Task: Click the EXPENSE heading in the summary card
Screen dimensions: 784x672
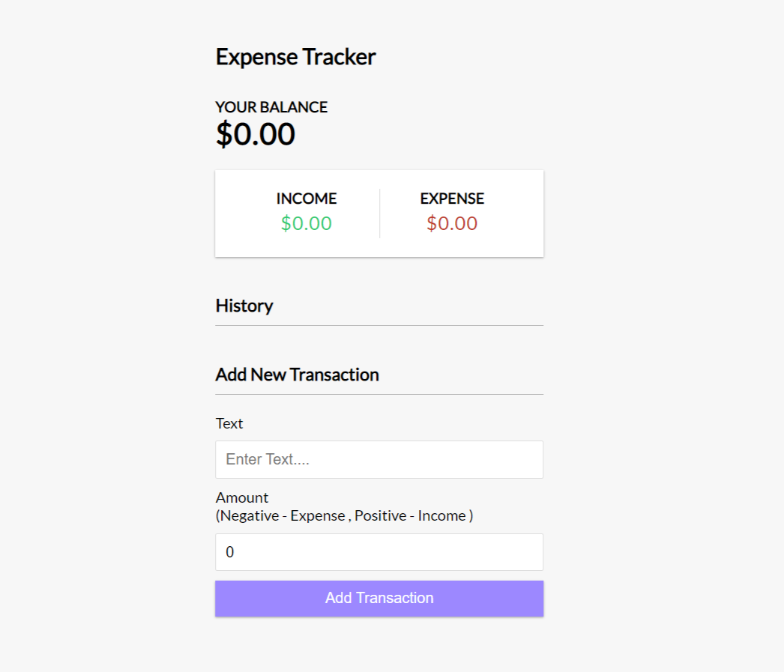Action: 451,199
